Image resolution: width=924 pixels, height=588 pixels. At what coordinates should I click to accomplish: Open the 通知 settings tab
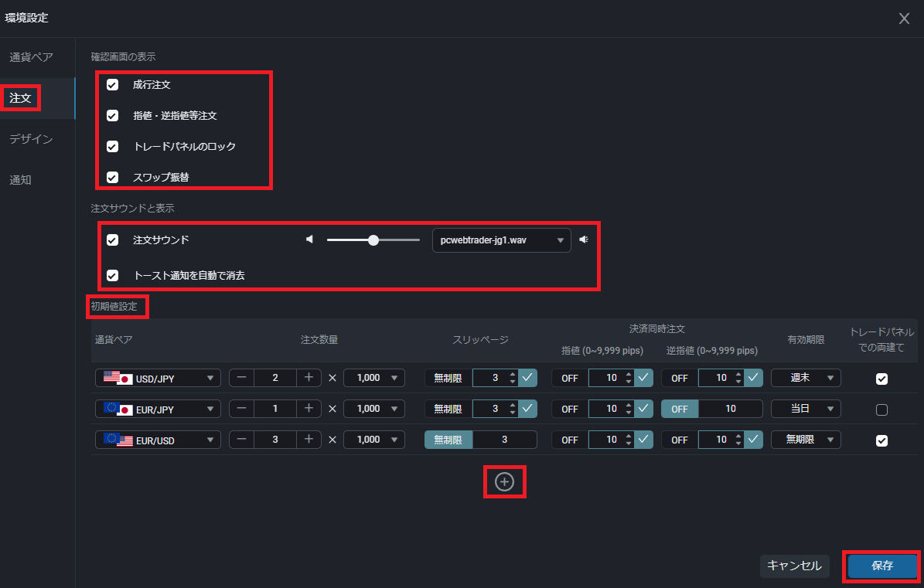20,179
